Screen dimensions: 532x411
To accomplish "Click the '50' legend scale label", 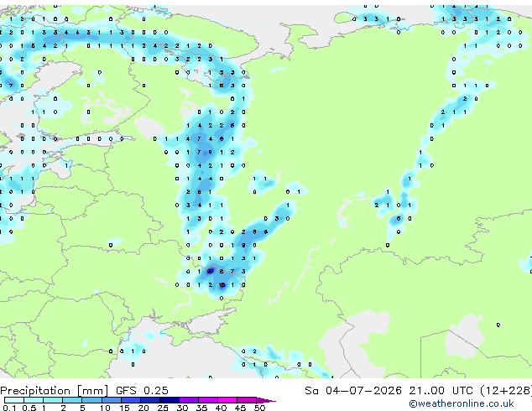I will tap(259, 408).
